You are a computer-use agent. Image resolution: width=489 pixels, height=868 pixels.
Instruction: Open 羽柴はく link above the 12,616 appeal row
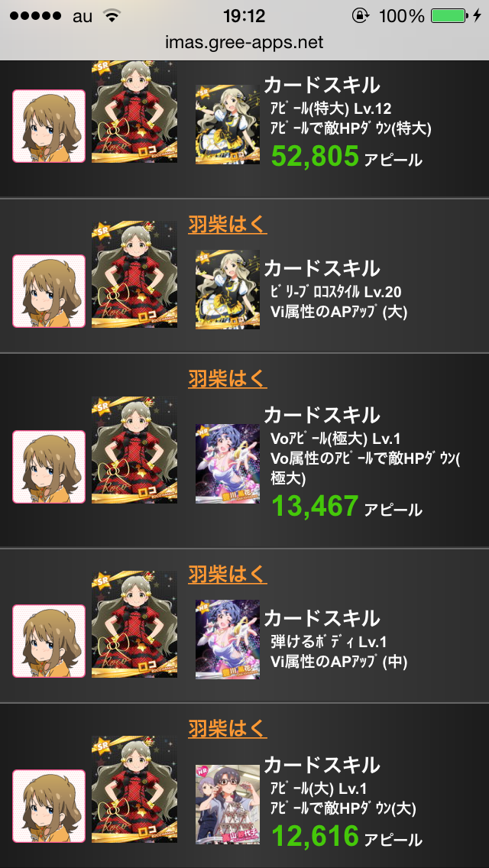click(x=228, y=728)
